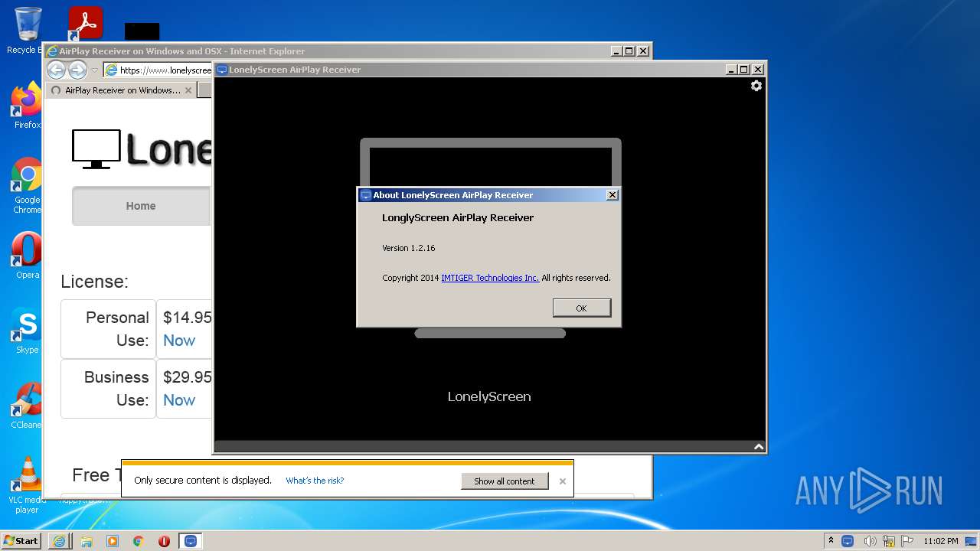
Task: Launch VLC media player from the desktop
Action: tap(27, 485)
